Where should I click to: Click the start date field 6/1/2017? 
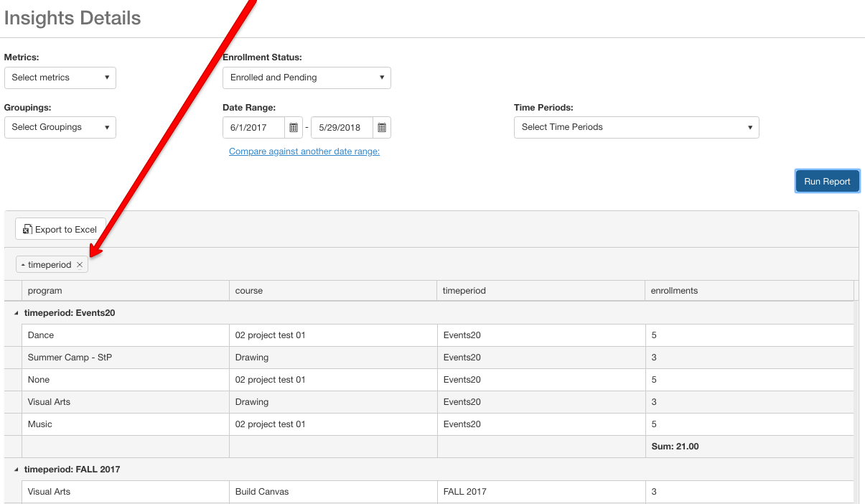point(254,128)
